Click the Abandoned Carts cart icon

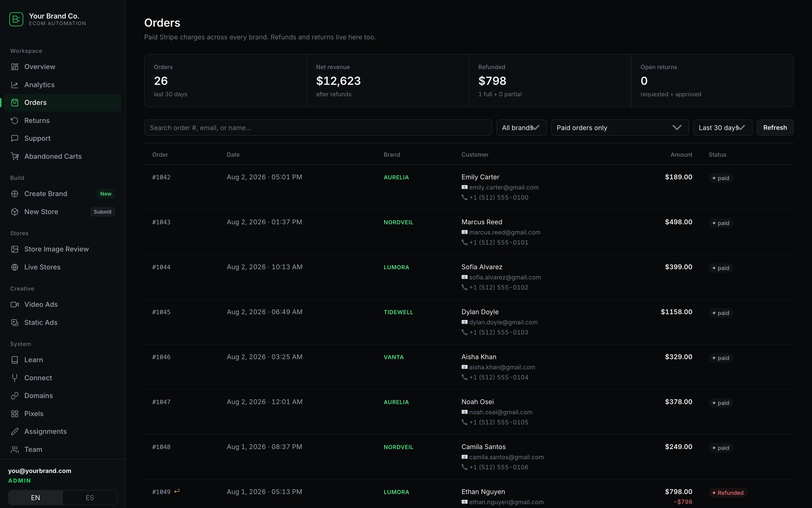point(15,156)
